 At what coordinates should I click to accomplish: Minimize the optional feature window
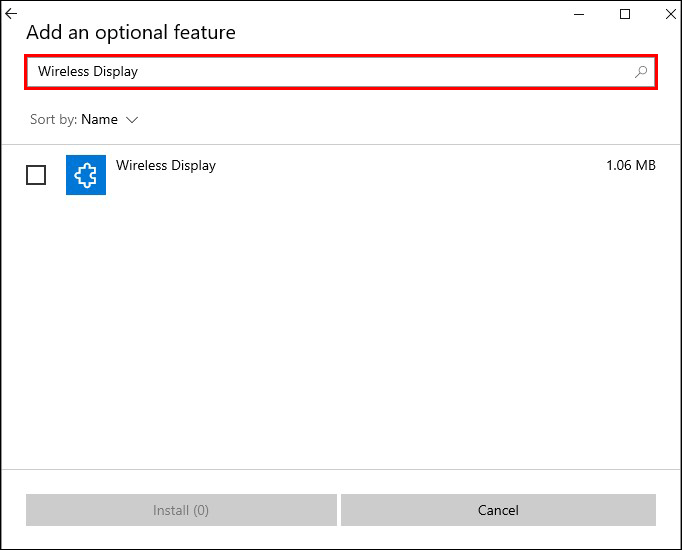(x=579, y=14)
